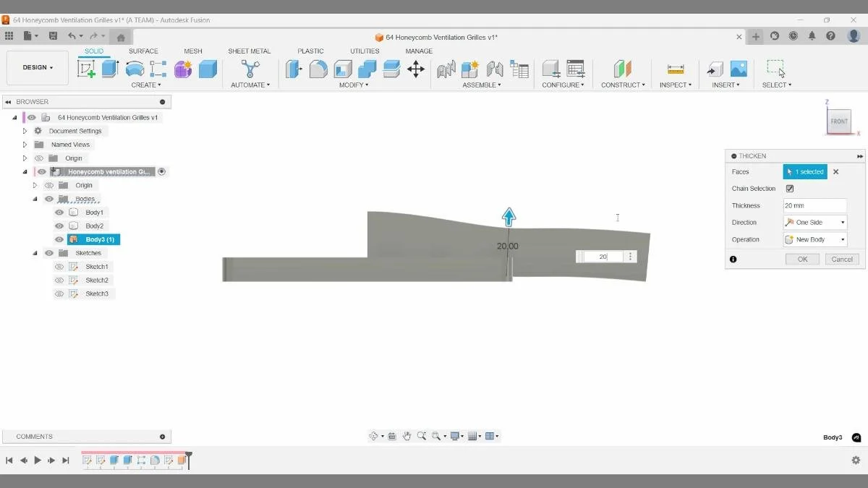Select the Thickness input field in Thicken dialog
868x488 pixels.
pos(815,205)
